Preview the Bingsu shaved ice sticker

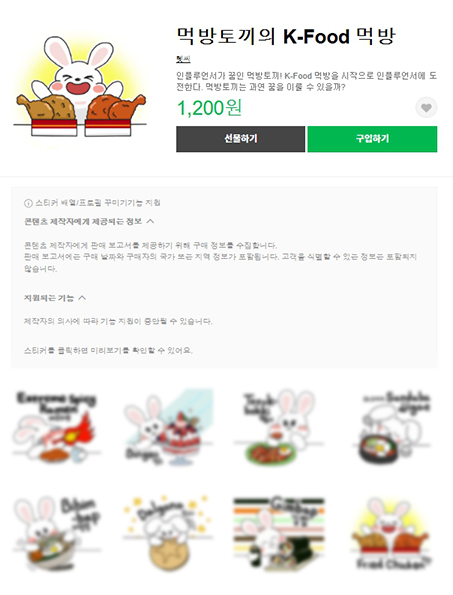168,427
